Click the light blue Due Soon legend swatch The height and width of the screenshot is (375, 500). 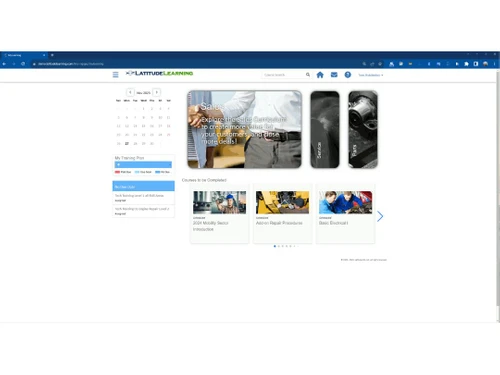pos(137,172)
